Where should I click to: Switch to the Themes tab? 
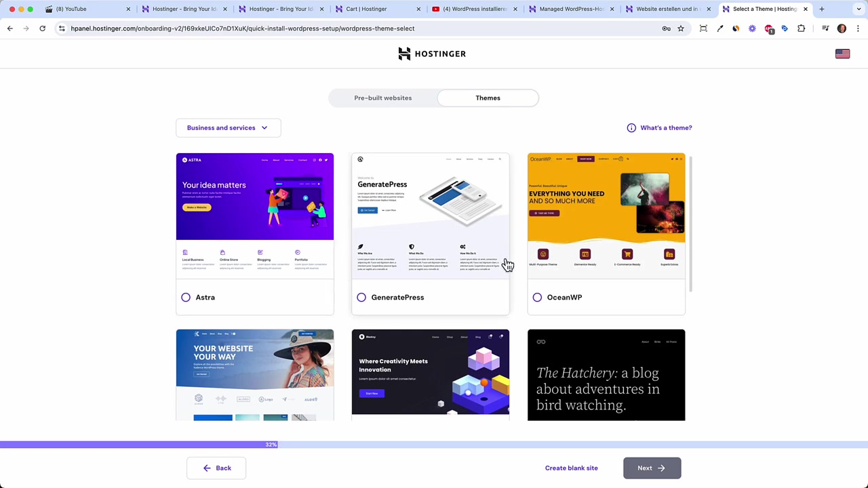pos(488,98)
